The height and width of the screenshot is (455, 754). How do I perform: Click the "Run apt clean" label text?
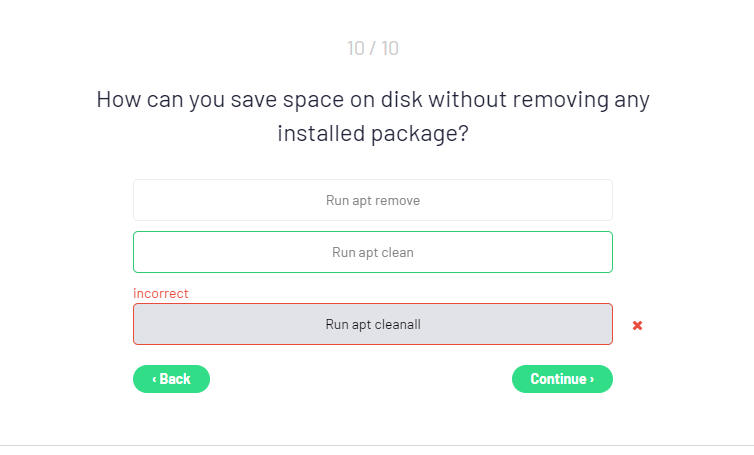[373, 252]
